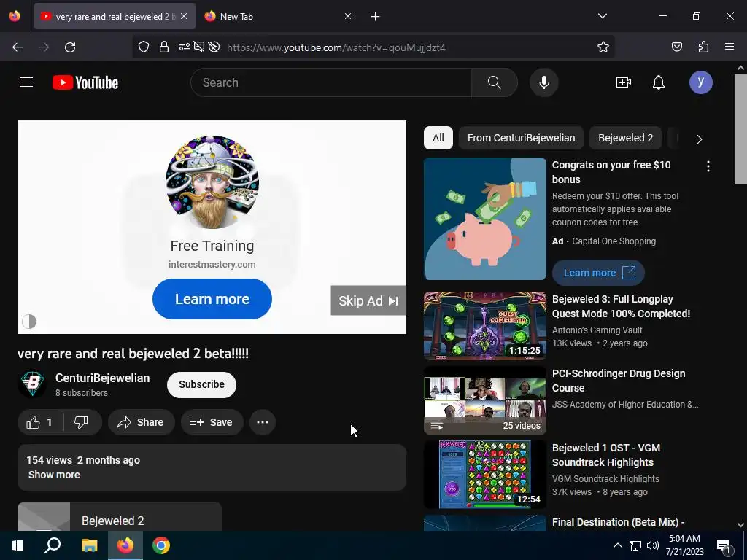Open interestmastery.com ad link

pos(212,264)
